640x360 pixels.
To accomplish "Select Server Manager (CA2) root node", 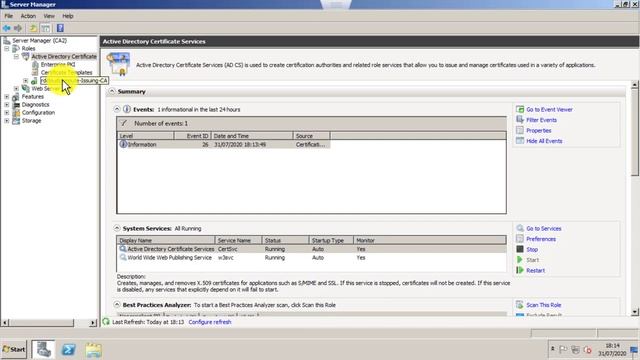I will click(x=39, y=40).
